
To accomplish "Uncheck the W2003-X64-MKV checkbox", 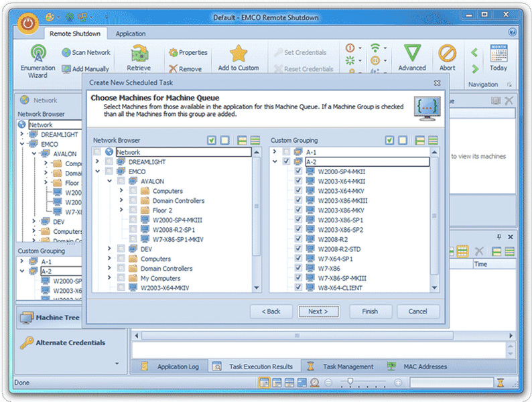I will [x=298, y=190].
